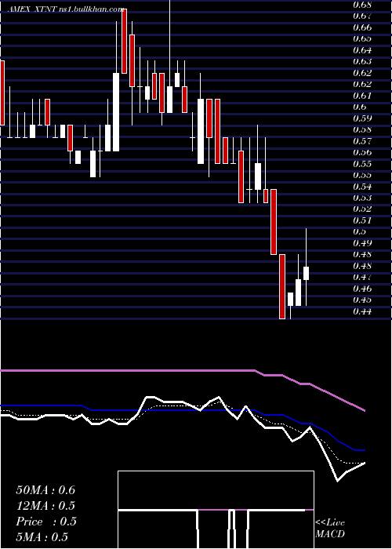Click the 0.63 price axis label
The height and width of the screenshot is (549, 392).
(362, 61)
